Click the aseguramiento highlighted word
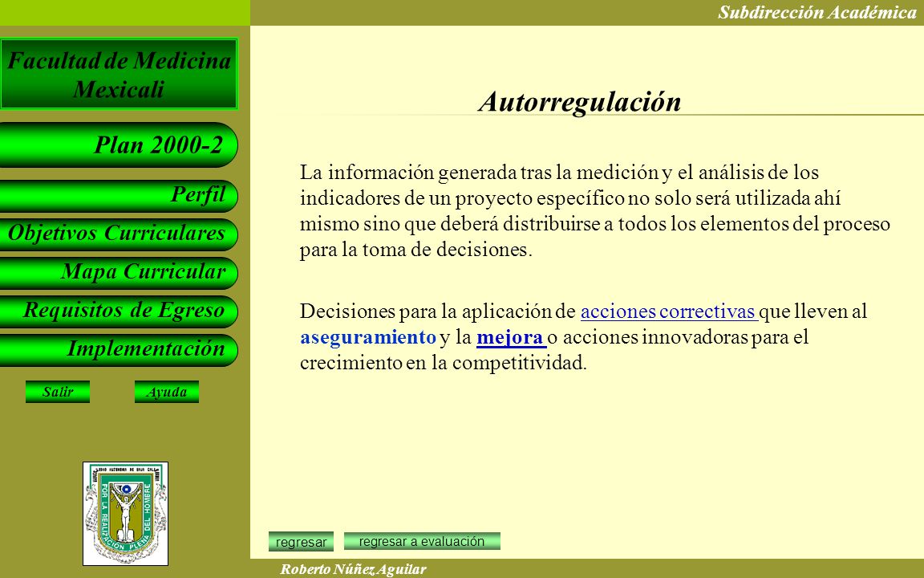The image size is (924, 578). pyautogui.click(x=367, y=337)
